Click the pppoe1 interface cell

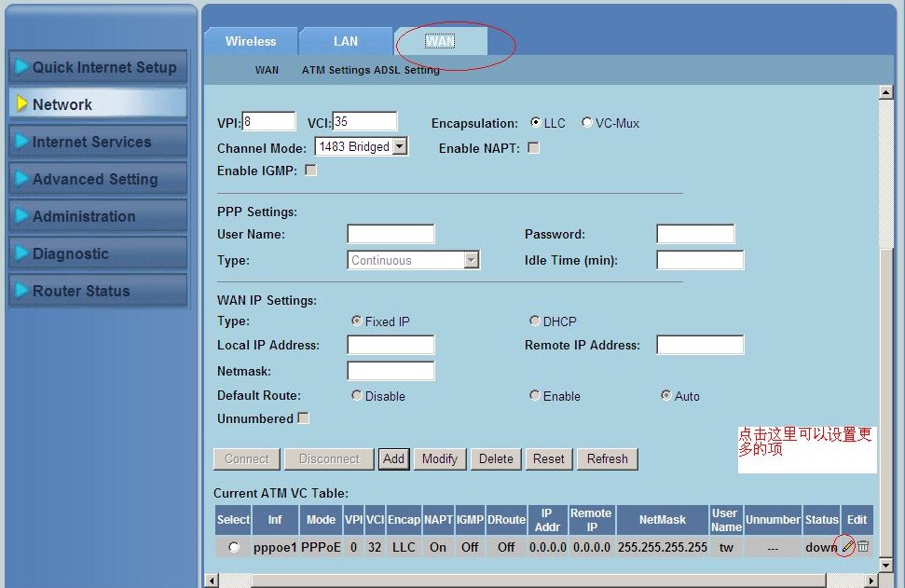tap(275, 547)
